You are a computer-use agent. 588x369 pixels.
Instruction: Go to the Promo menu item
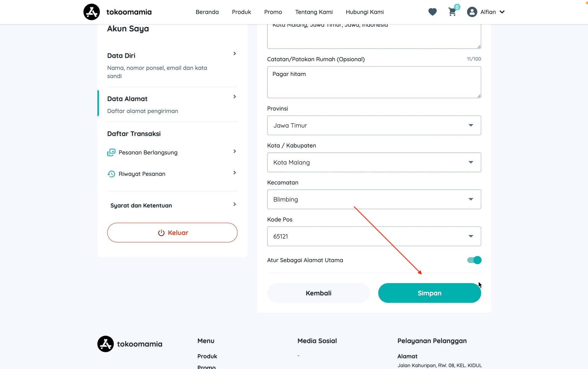pos(273,12)
